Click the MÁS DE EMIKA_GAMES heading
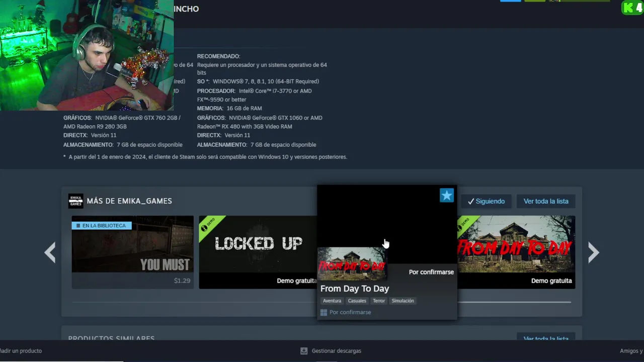The image size is (644, 362). point(129,201)
